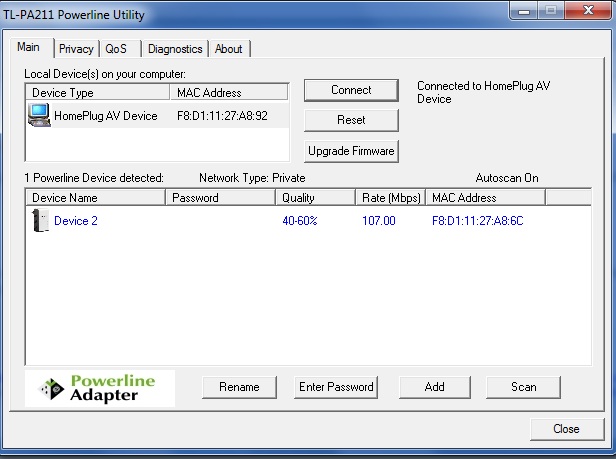Select the Device 2 entry name
This screenshot has height=459, width=616.
(x=76, y=221)
